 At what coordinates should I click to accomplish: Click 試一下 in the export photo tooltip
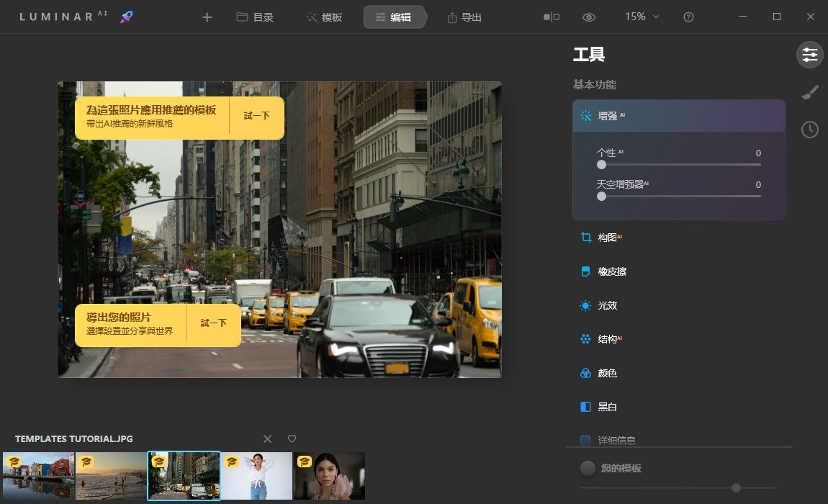(214, 324)
